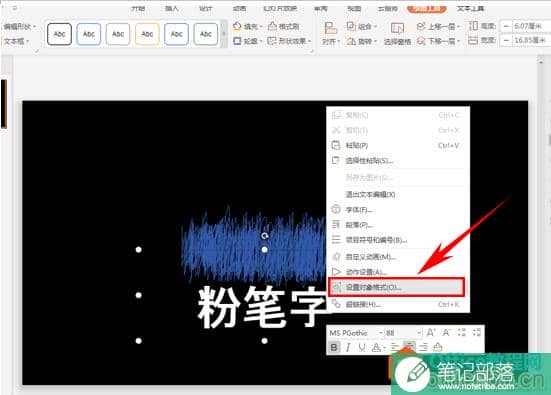This screenshot has width=551, height=395.
Task: Open the Outline (轮廓) dropdown arrow
Action: point(261,42)
